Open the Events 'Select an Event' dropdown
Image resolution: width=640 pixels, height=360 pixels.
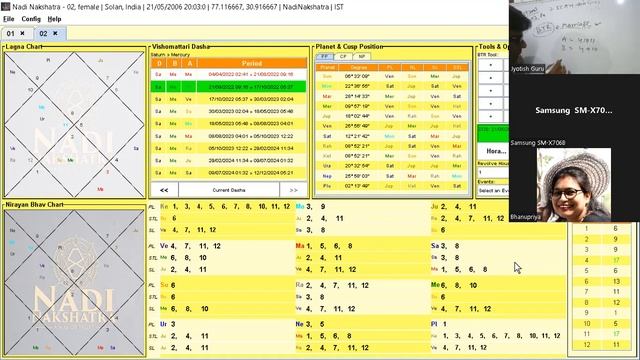pos(493,191)
